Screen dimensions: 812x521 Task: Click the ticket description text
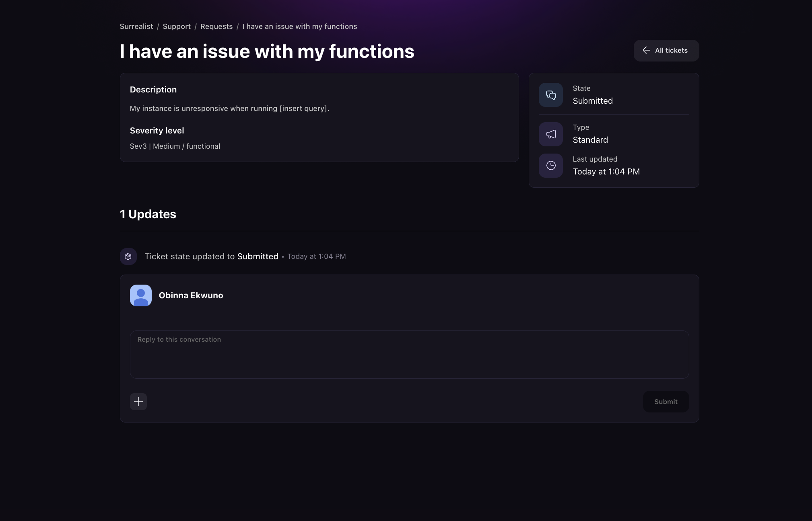click(229, 109)
